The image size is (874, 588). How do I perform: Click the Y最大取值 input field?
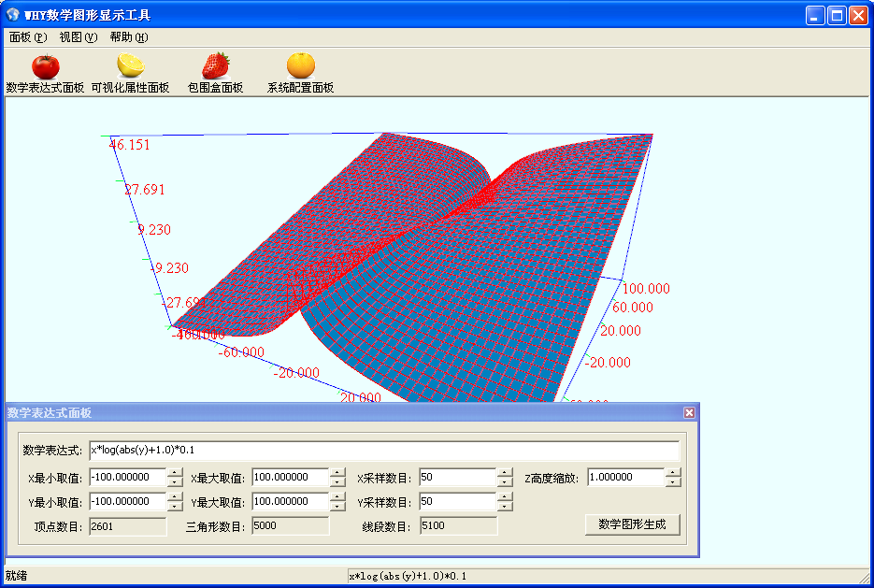pos(291,502)
